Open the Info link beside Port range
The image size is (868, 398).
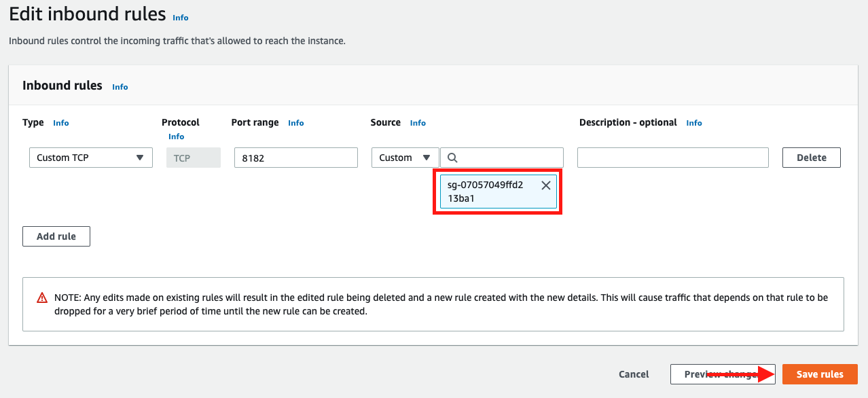pos(296,123)
